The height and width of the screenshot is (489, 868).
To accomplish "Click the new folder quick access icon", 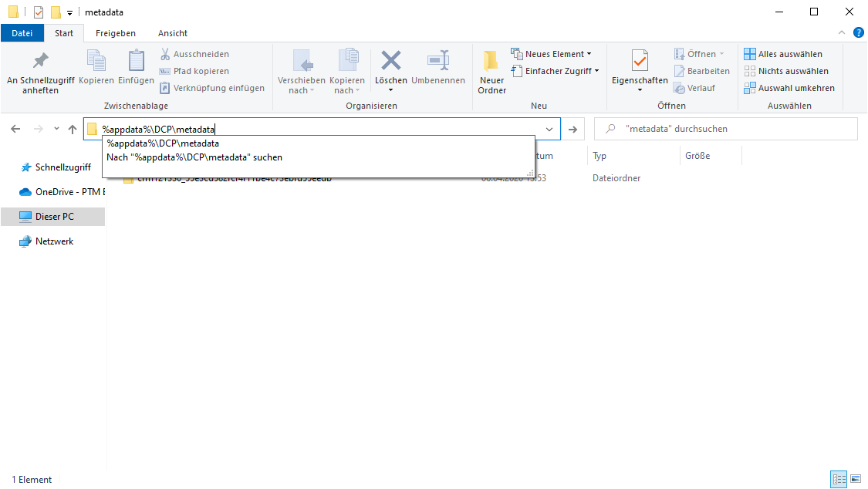I will [56, 12].
